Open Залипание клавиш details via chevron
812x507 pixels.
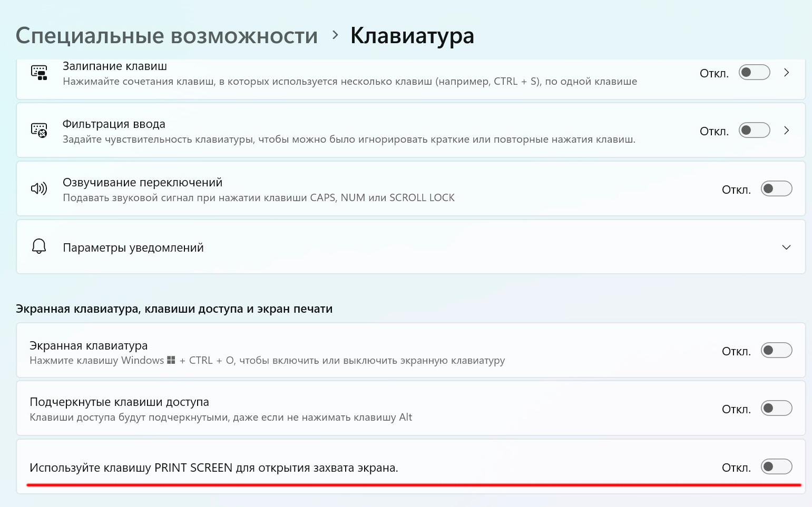pyautogui.click(x=786, y=73)
